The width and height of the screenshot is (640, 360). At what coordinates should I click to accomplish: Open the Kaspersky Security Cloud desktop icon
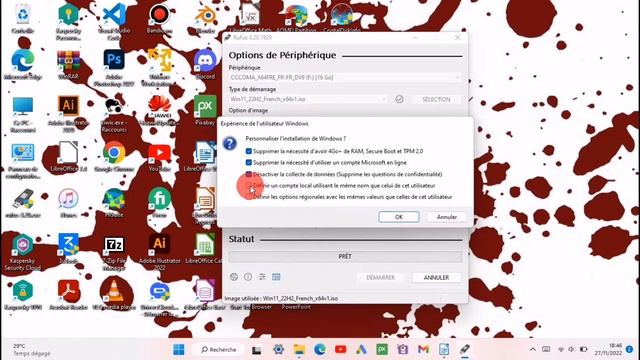[23, 252]
